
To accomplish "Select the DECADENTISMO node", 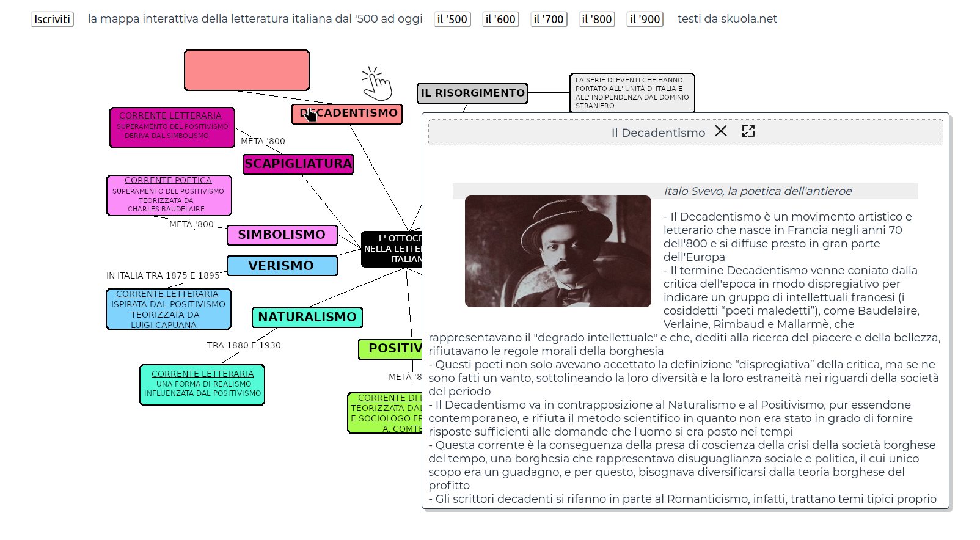I will click(x=347, y=114).
